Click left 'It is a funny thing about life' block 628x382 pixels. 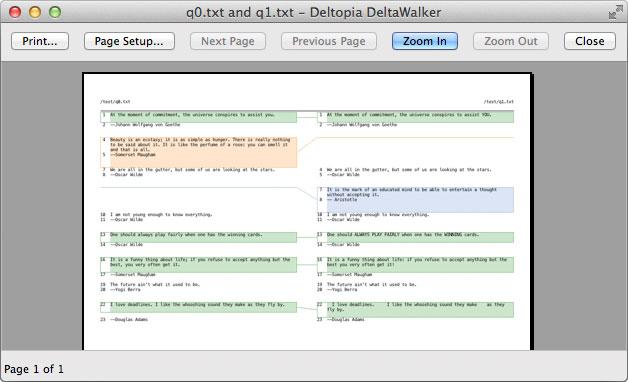click(199, 265)
